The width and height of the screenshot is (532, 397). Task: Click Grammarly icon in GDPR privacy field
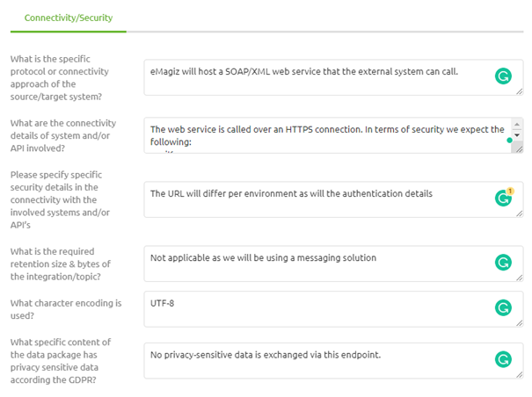[x=503, y=359]
